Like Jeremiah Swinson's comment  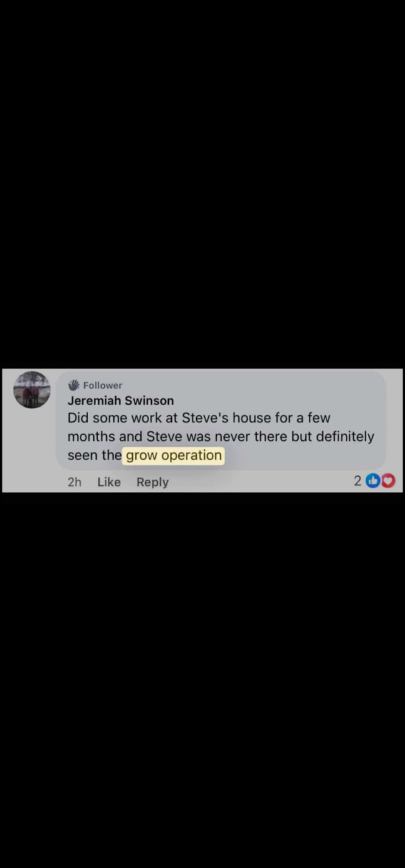tap(109, 482)
